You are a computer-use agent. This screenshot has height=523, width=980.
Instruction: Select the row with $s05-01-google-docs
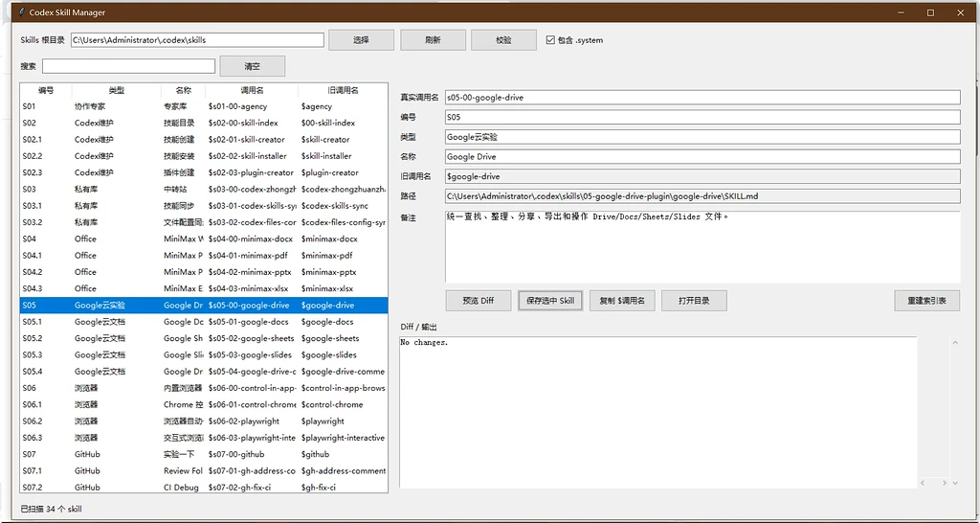pos(204,322)
